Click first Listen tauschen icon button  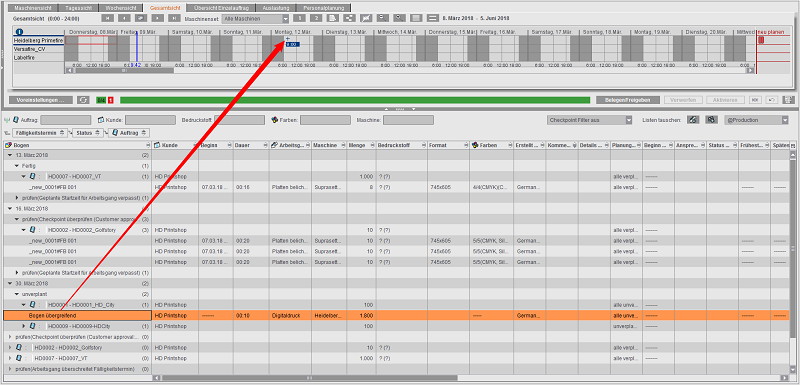692,120
